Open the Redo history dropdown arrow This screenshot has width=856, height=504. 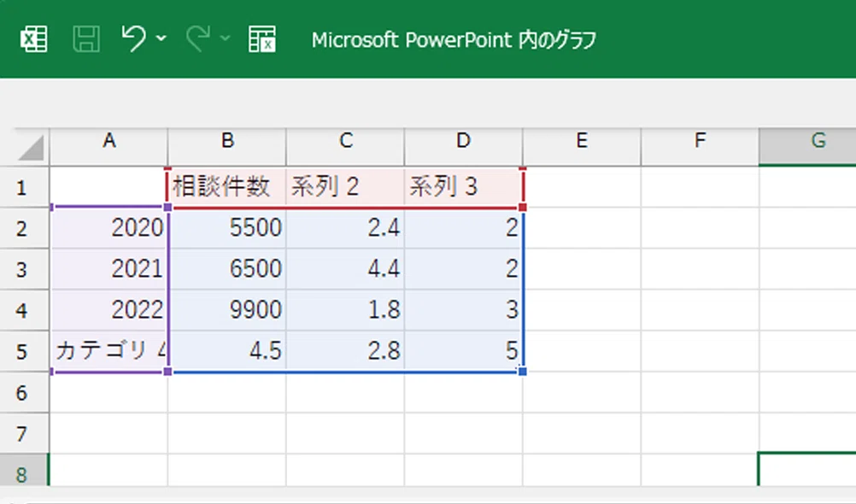(225, 38)
